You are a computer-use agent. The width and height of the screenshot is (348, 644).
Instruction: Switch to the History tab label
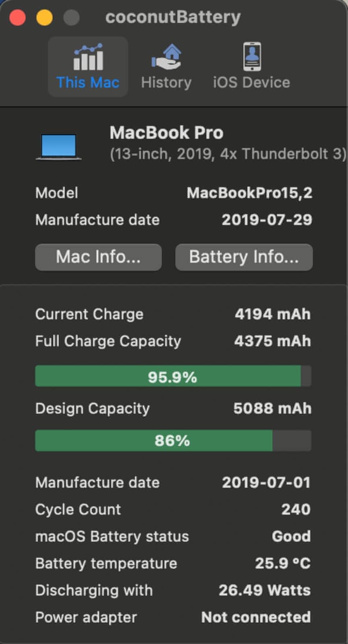(166, 83)
